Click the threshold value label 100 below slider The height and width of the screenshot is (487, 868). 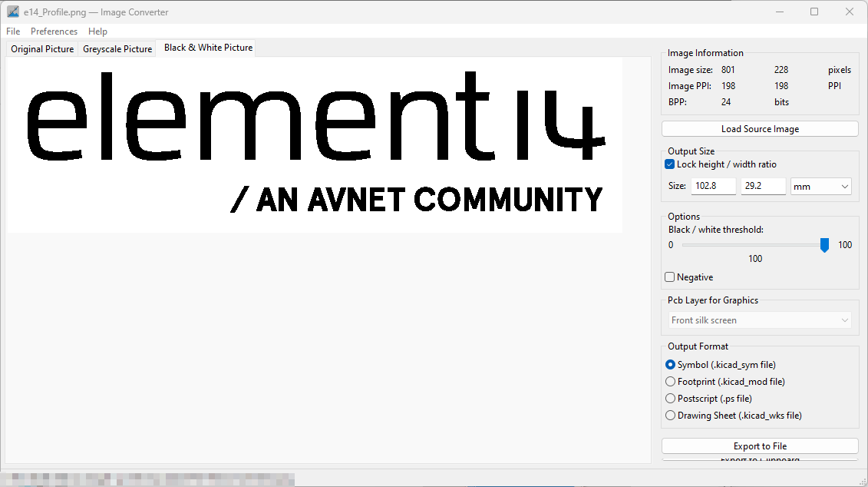point(755,259)
